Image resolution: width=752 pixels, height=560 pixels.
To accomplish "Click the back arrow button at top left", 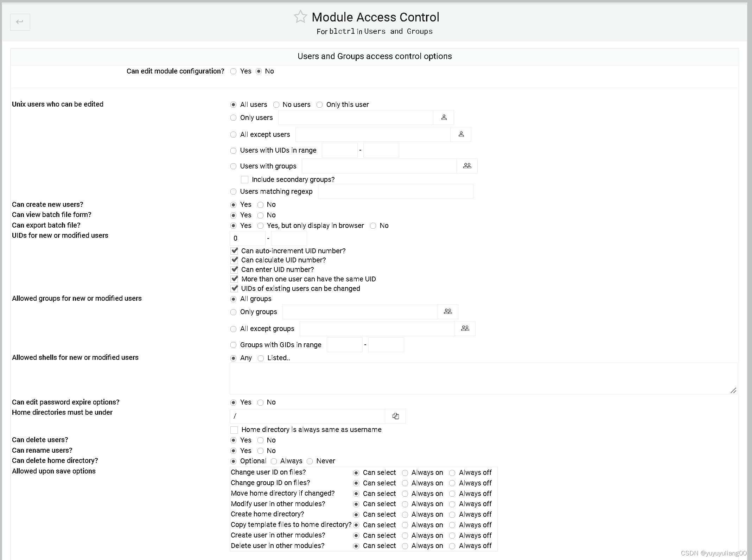I will coord(20,22).
